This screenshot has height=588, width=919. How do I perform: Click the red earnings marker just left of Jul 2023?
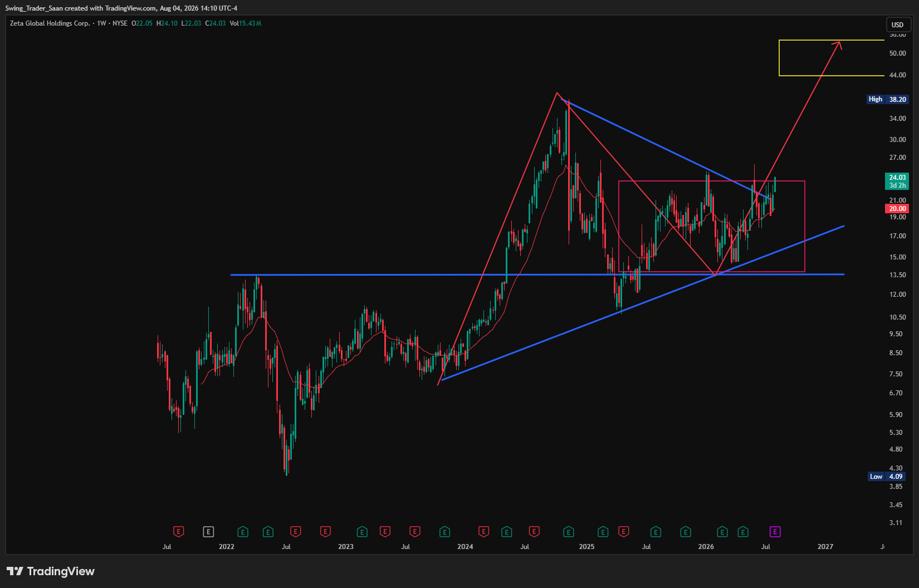point(385,532)
